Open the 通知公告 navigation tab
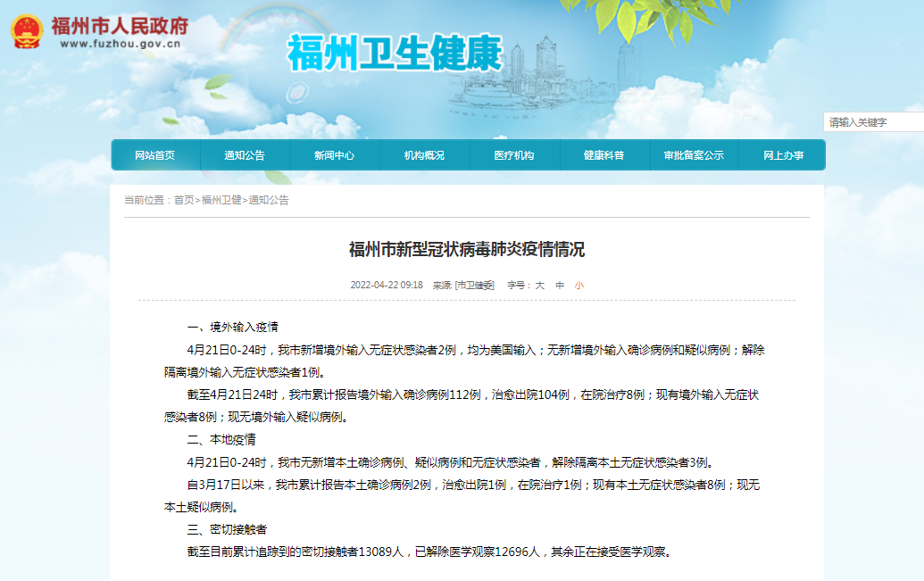 (x=244, y=154)
